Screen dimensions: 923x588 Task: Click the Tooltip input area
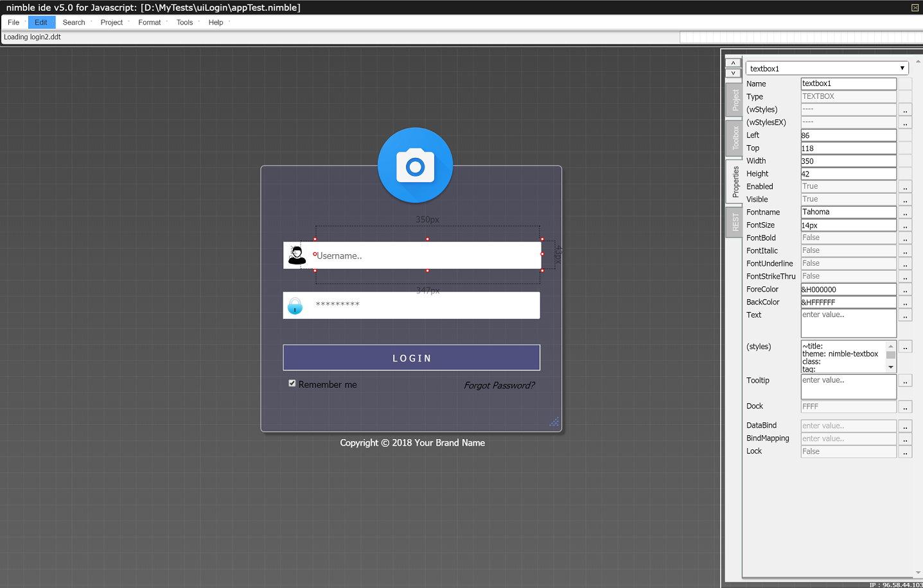tap(848, 386)
